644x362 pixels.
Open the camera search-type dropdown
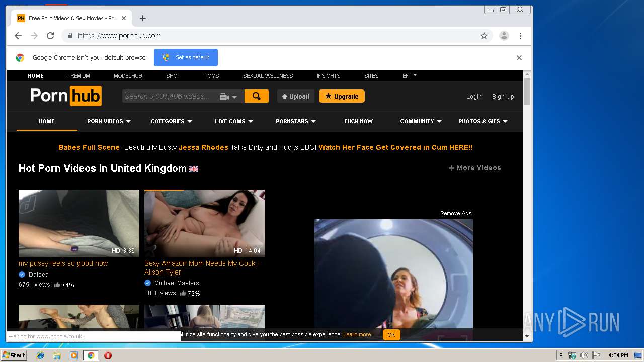pyautogui.click(x=228, y=97)
